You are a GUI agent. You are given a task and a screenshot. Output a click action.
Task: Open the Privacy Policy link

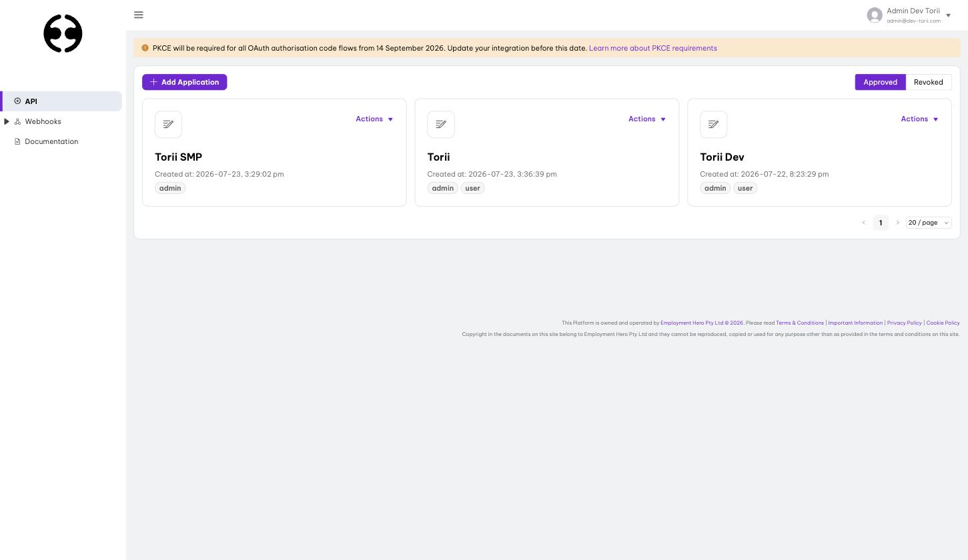(904, 323)
